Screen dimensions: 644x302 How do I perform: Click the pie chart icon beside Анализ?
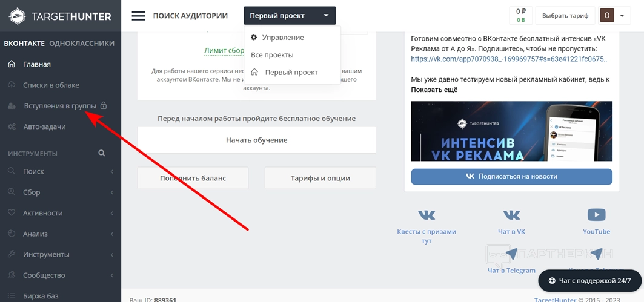point(12,234)
